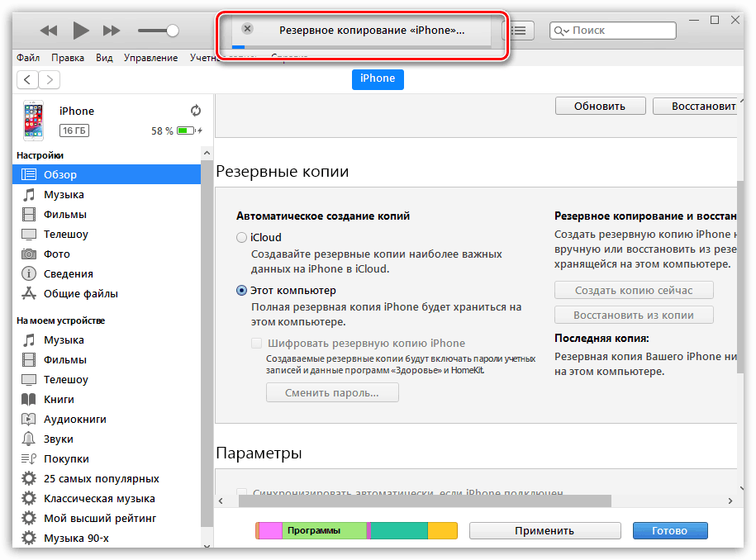This screenshot has height=560, width=756.
Task: Open the Музыка 90-х playlist
Action: pyautogui.click(x=107, y=538)
